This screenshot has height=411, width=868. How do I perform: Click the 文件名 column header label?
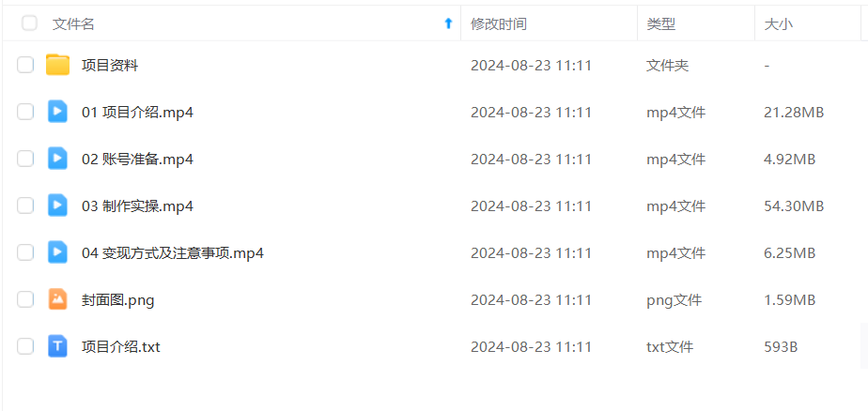point(73,23)
